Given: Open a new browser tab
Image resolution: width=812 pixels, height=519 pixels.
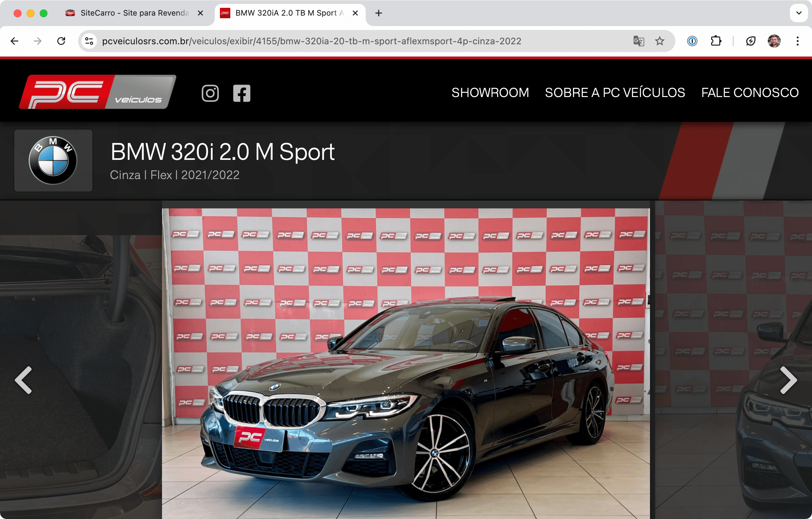Looking at the screenshot, I should point(379,13).
